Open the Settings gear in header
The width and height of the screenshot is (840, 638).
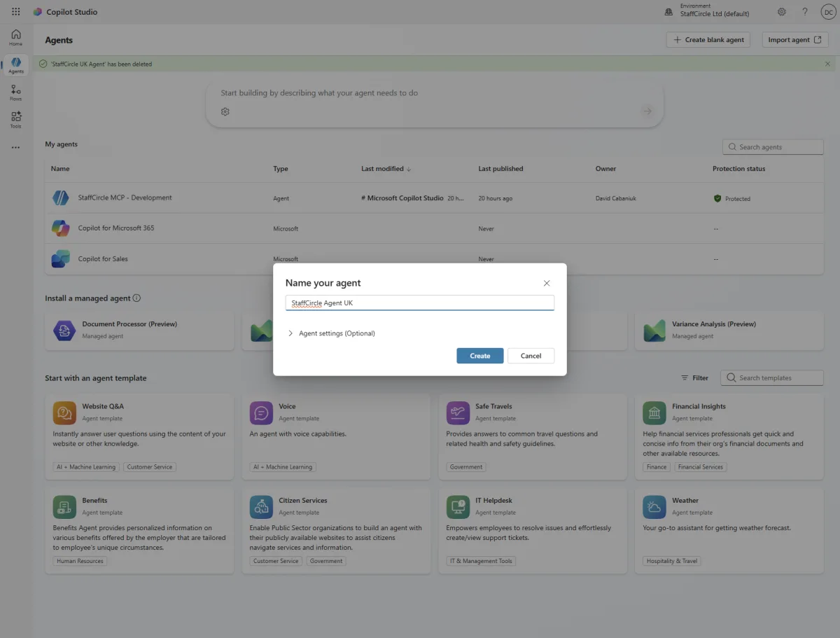(x=782, y=12)
